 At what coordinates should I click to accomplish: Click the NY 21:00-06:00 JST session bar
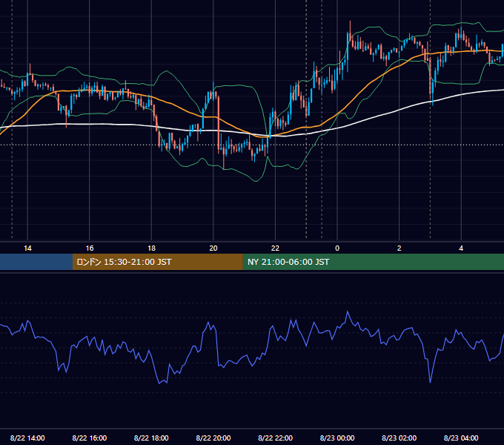pyautogui.click(x=373, y=262)
